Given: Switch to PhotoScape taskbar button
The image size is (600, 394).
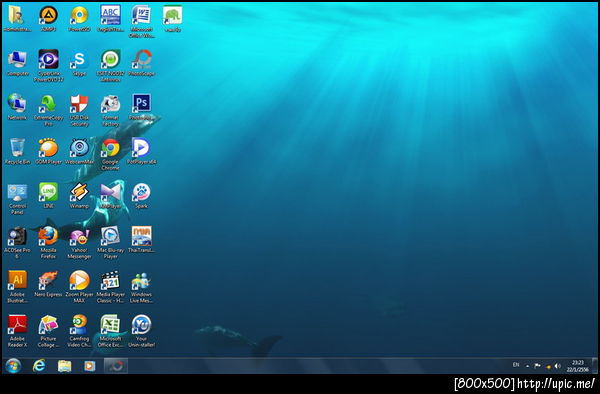Looking at the screenshot, I should (116, 366).
